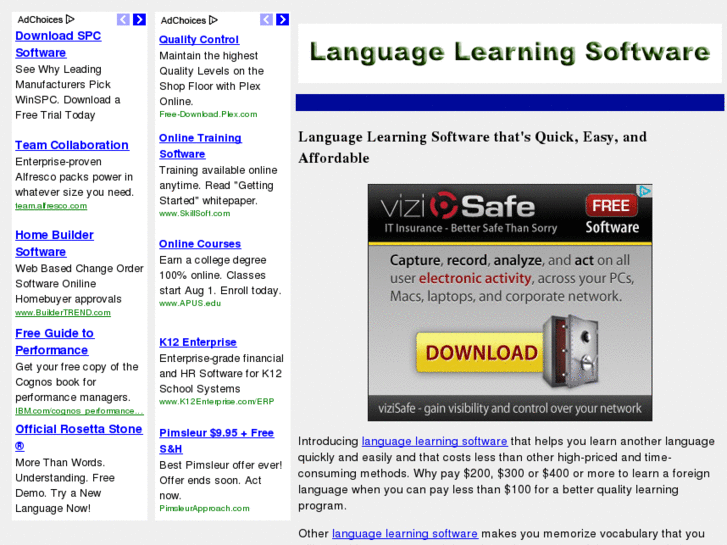
Task: Click AdChoices corner icon on viziSafe banner
Action: [x=645, y=191]
